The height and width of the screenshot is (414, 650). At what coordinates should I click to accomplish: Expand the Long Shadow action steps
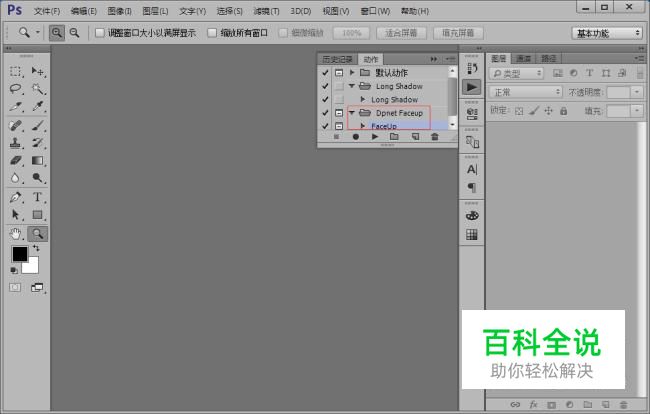point(363,99)
